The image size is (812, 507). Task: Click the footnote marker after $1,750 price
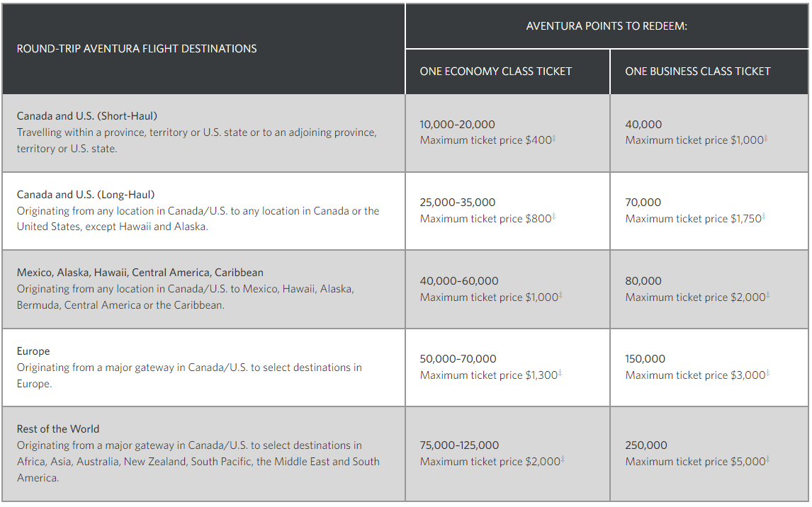pyautogui.click(x=764, y=217)
